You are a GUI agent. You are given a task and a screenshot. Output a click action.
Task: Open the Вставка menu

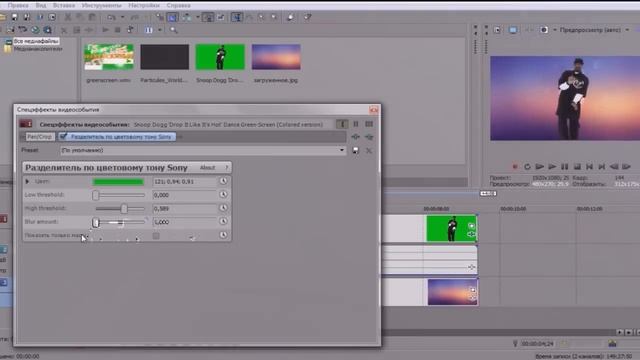click(x=64, y=5)
